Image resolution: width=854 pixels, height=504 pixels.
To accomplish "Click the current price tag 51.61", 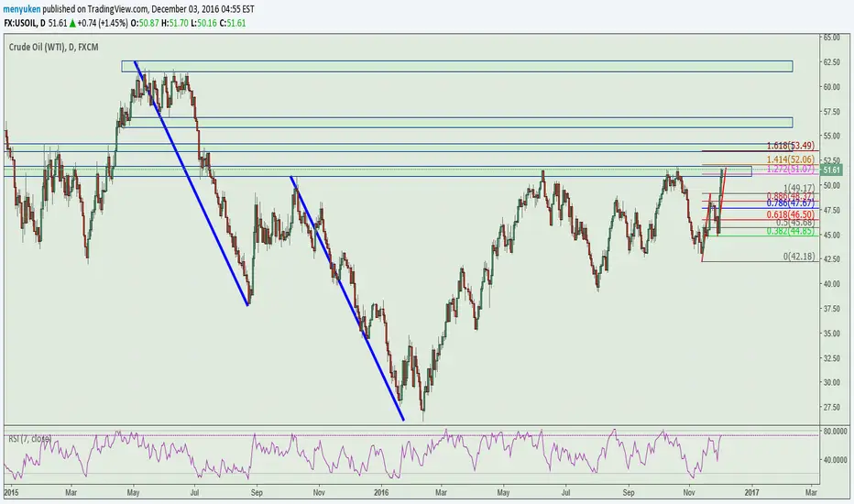I will [x=832, y=170].
